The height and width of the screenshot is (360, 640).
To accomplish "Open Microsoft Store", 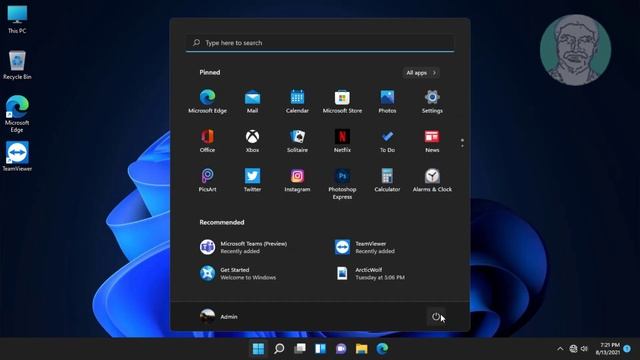I will pyautogui.click(x=342, y=101).
